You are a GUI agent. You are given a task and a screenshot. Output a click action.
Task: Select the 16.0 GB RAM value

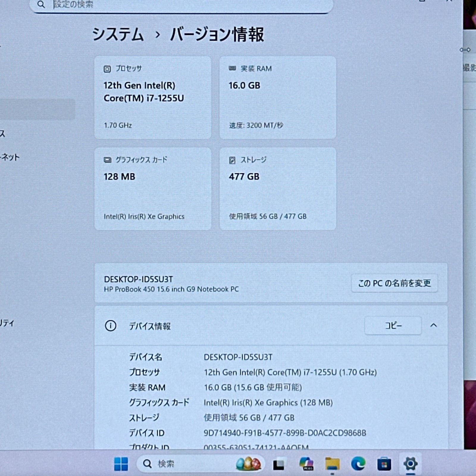tap(244, 86)
